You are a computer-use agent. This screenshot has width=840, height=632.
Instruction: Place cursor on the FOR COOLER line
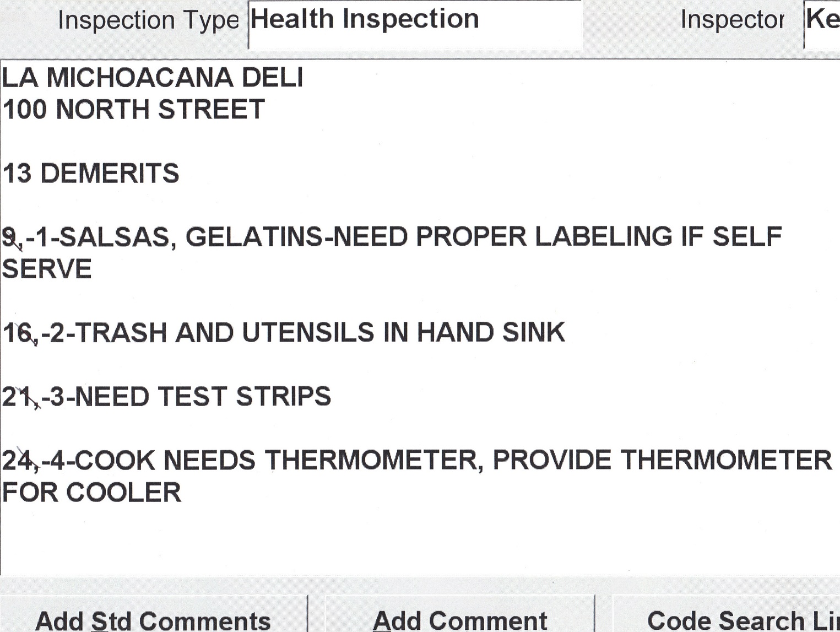point(91,493)
